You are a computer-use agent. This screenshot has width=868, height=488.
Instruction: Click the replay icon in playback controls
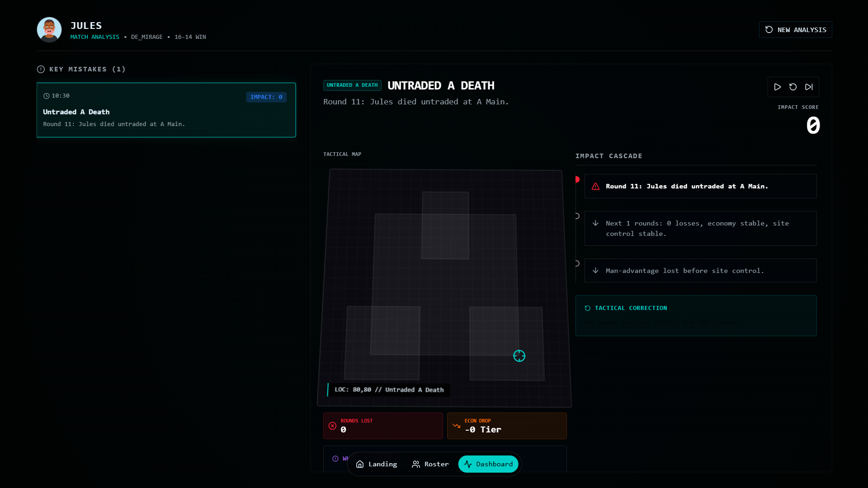point(793,87)
